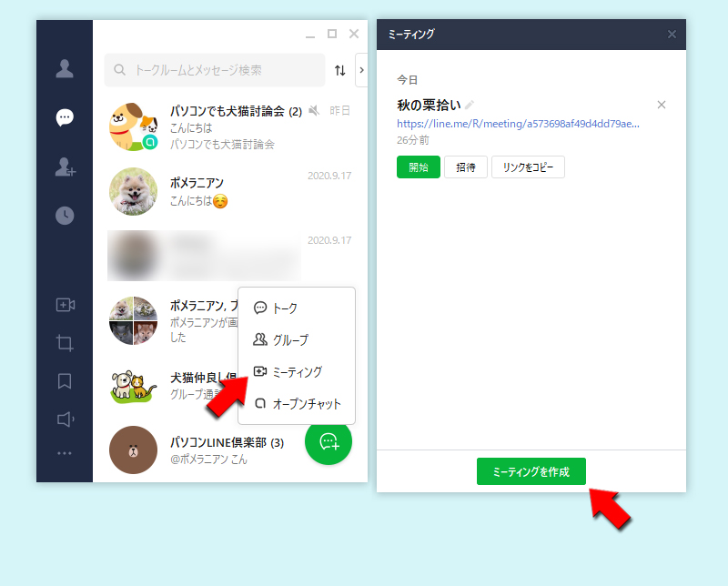The height and width of the screenshot is (586, 728).
Task: Select オープンチャット from the popup menu
Action: point(297,403)
